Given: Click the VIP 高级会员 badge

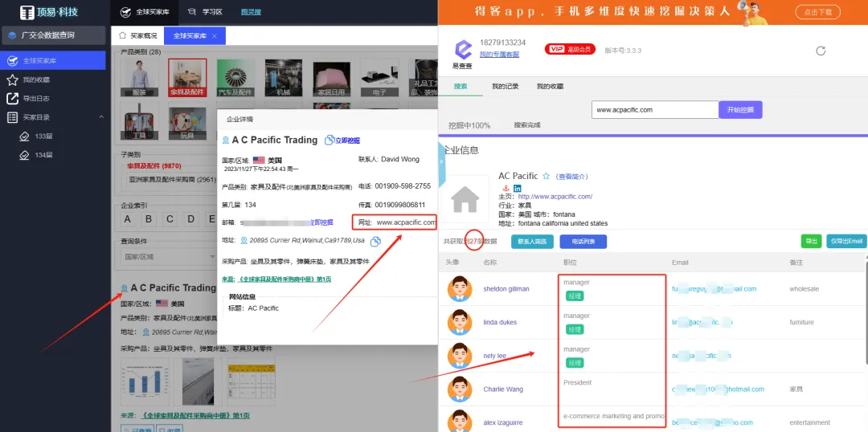Looking at the screenshot, I should tap(570, 49).
